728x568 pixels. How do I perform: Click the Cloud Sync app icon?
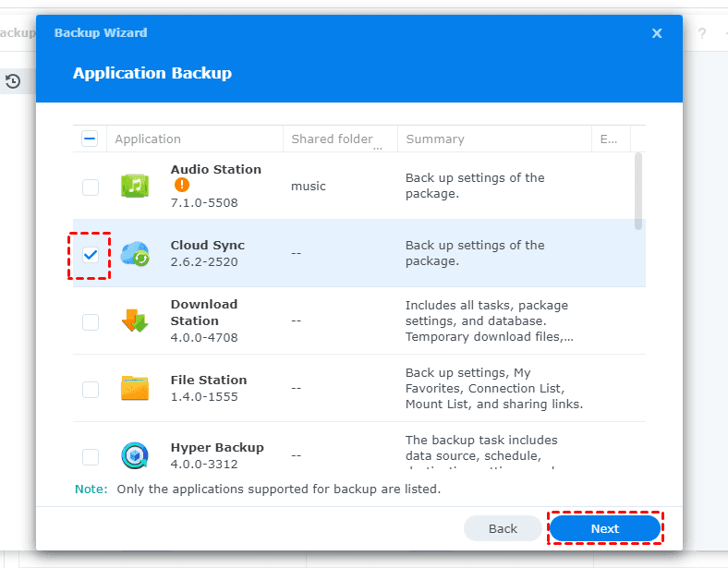coord(135,253)
